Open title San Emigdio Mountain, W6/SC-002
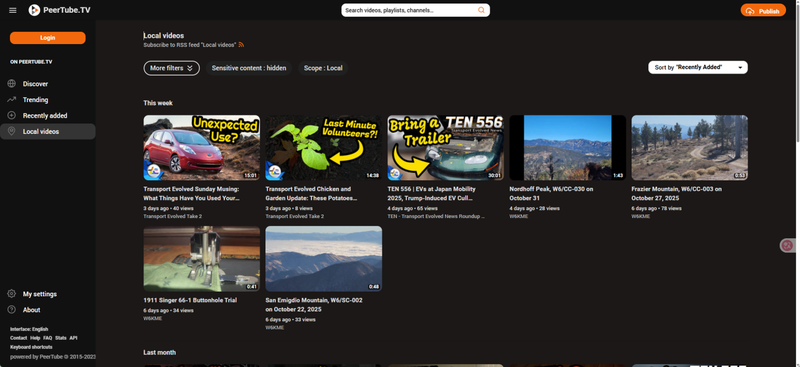This screenshot has width=800, height=367. pos(314,305)
